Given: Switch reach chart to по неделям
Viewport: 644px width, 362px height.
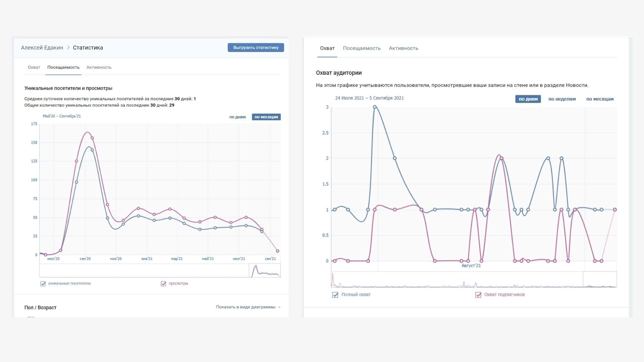Looking at the screenshot, I should tap(562, 99).
